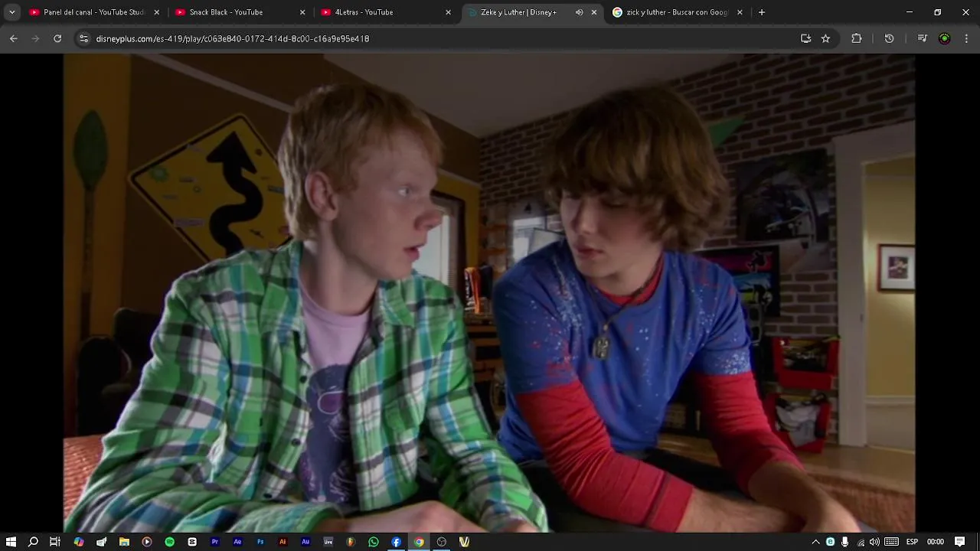Open File Explorer from the taskbar
Screen dimensions: 980x551
pyautogui.click(x=124, y=542)
